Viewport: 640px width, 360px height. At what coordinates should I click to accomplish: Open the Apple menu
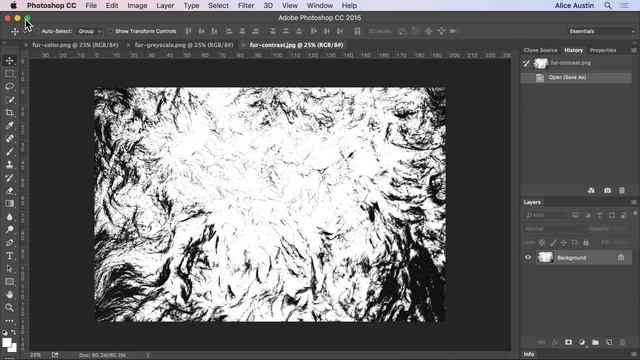(x=13, y=6)
